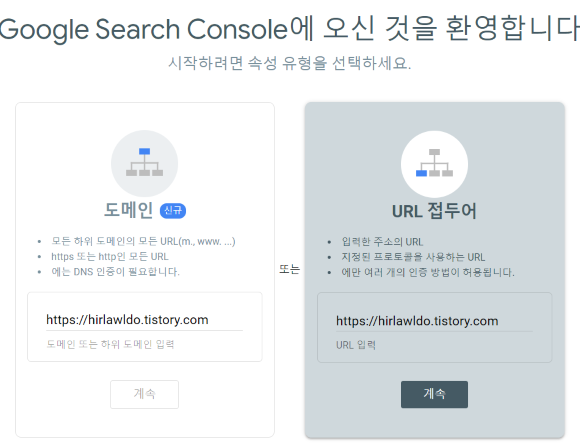580x448 pixels.
Task: Select the 도메인 property type heading
Action: pos(128,210)
